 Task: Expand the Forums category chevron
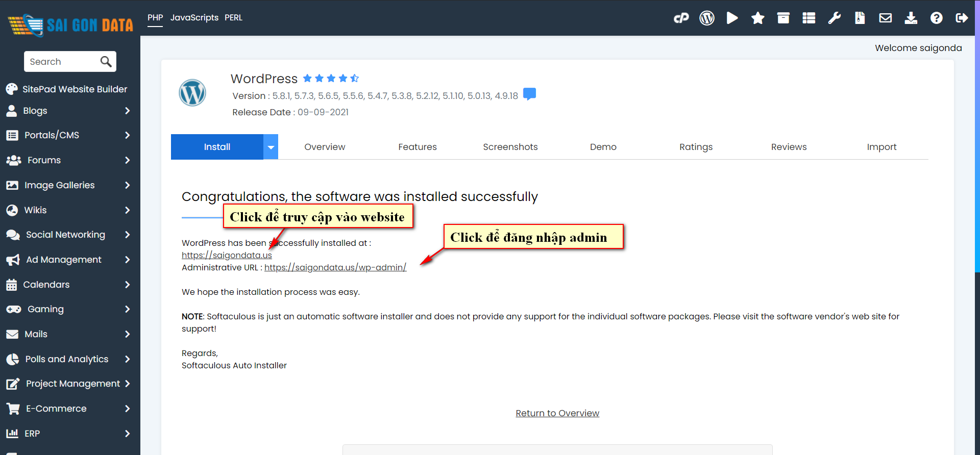pos(128,160)
